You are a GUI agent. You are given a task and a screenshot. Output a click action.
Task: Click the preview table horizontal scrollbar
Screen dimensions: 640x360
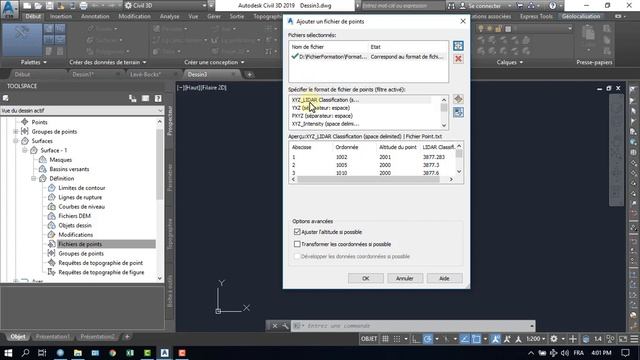point(368,180)
